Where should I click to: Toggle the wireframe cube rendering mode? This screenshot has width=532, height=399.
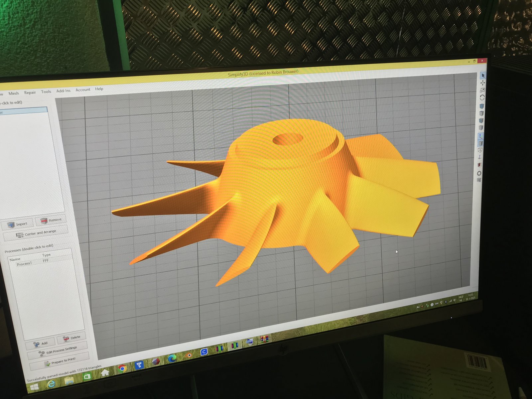[480, 150]
